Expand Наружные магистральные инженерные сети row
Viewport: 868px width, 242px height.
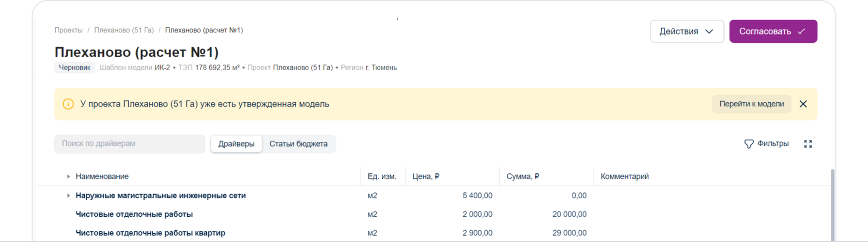68,196
